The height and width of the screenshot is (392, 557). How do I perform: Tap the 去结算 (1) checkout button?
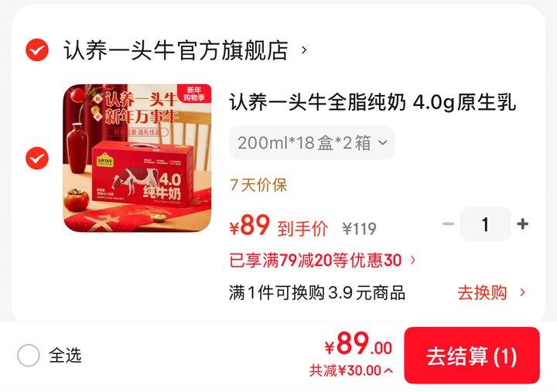[x=472, y=356]
